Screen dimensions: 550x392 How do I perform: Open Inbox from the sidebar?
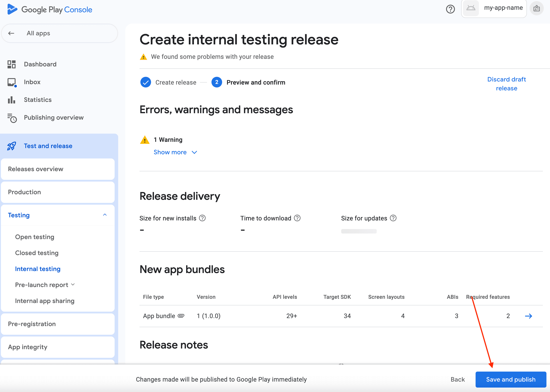coord(32,82)
